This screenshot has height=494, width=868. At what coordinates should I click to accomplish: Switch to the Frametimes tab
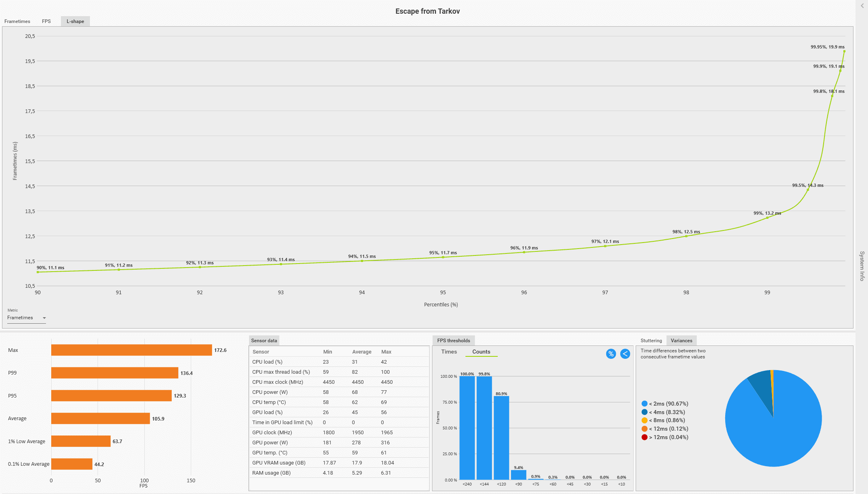click(x=17, y=21)
